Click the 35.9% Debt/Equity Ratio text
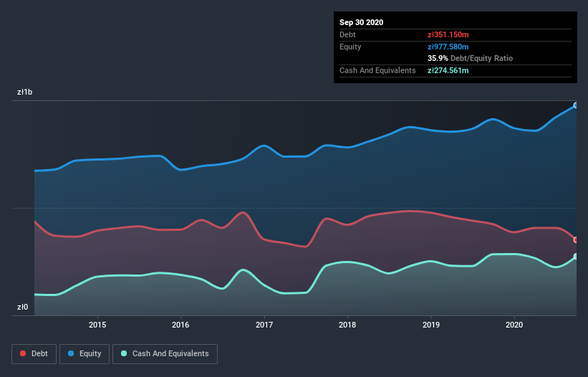 (471, 58)
